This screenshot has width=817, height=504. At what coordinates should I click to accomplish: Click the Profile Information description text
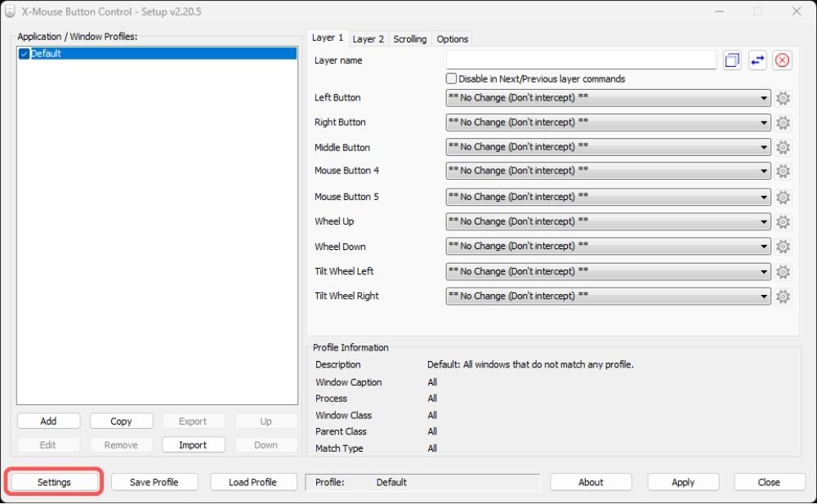pos(530,365)
